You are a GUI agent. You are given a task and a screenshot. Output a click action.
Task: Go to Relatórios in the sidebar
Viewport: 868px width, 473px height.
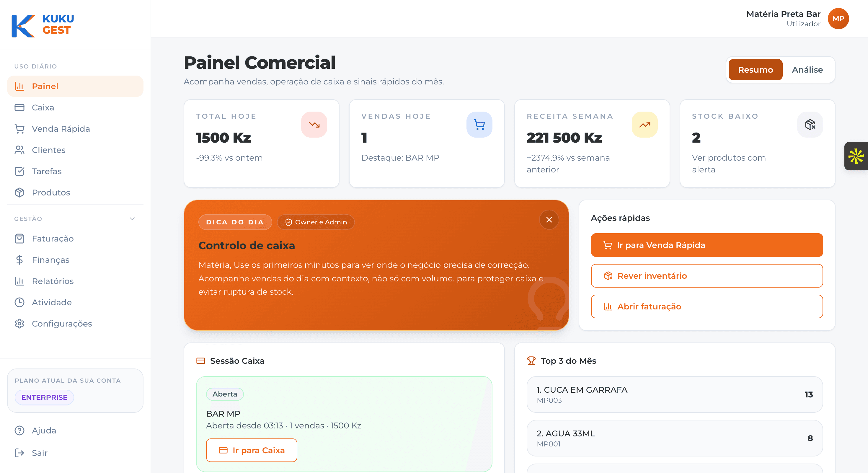tap(53, 281)
